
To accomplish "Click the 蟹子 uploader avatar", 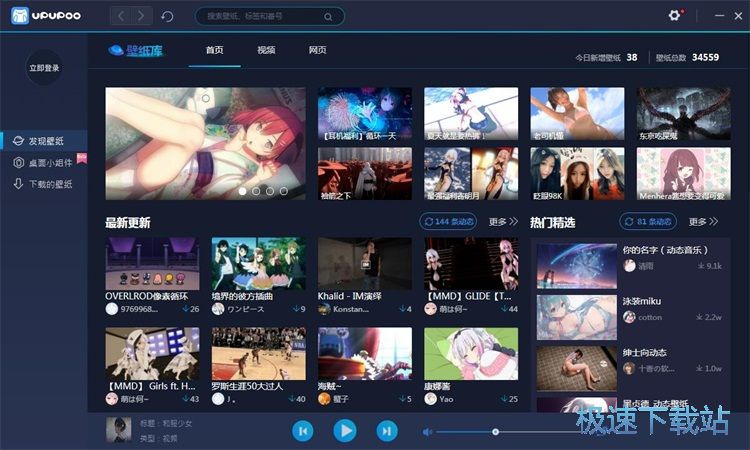I will coord(324,399).
